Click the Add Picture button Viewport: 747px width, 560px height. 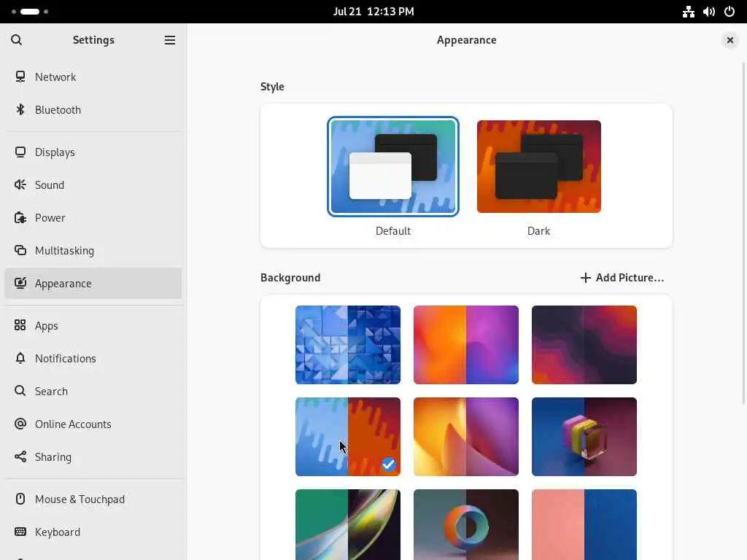click(622, 278)
